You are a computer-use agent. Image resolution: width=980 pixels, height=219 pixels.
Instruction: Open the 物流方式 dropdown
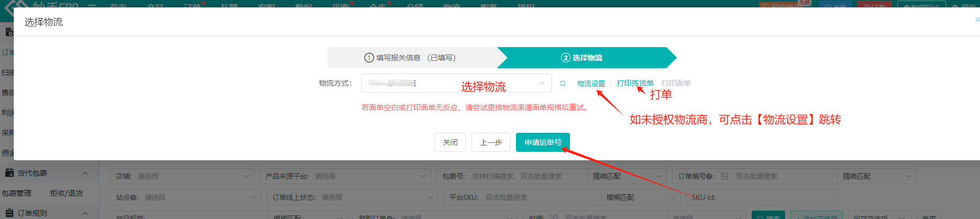[456, 83]
